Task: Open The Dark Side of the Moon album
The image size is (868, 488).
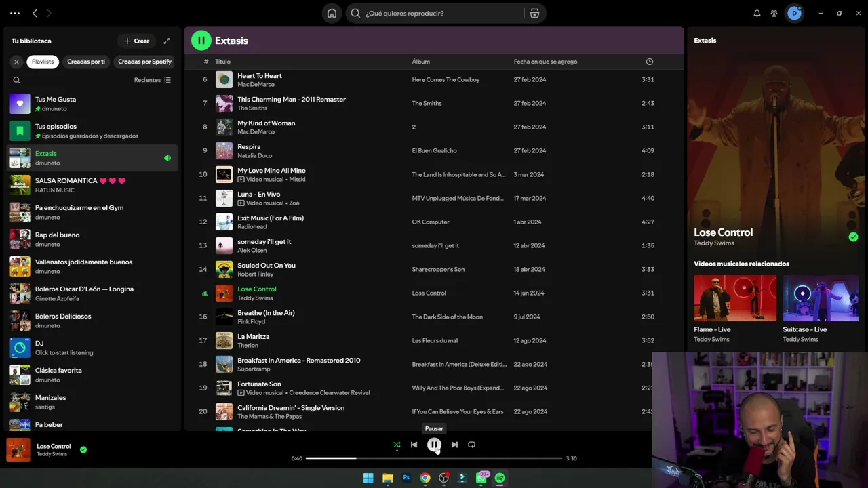Action: point(448,317)
